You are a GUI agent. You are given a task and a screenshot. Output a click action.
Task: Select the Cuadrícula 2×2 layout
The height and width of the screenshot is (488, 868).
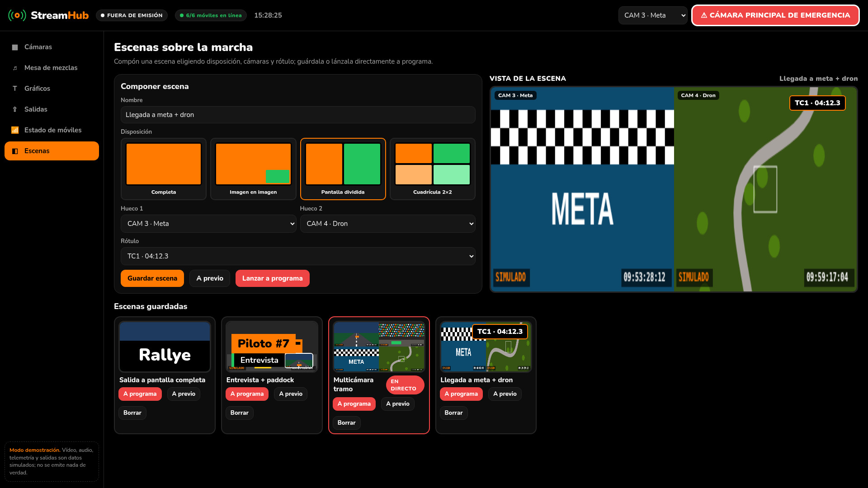[433, 169]
